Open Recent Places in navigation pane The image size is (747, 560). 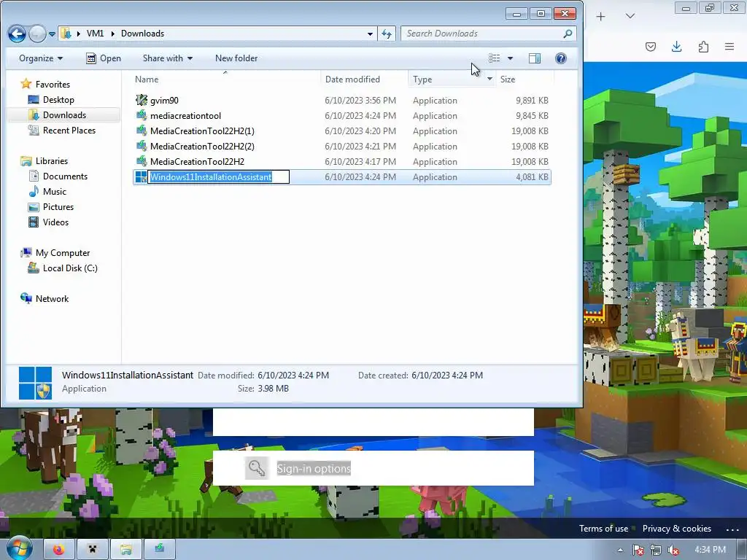(x=69, y=130)
